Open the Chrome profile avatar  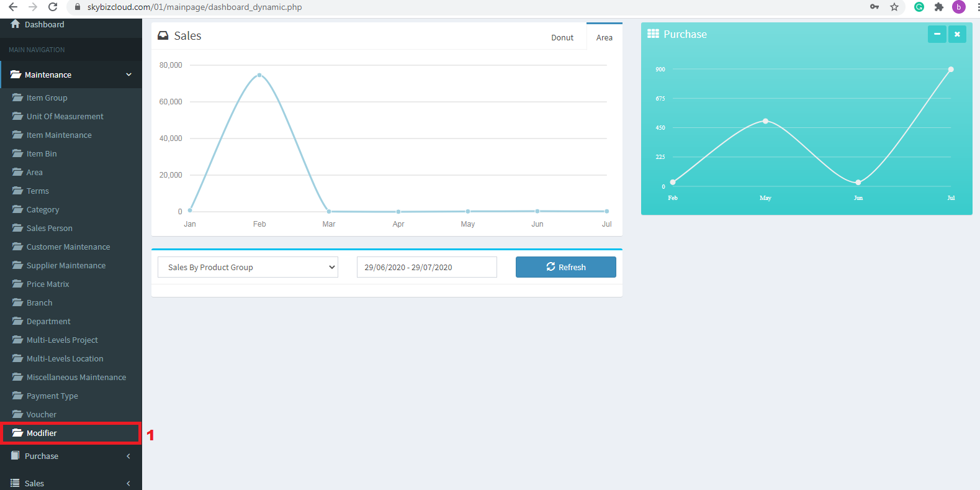[959, 7]
